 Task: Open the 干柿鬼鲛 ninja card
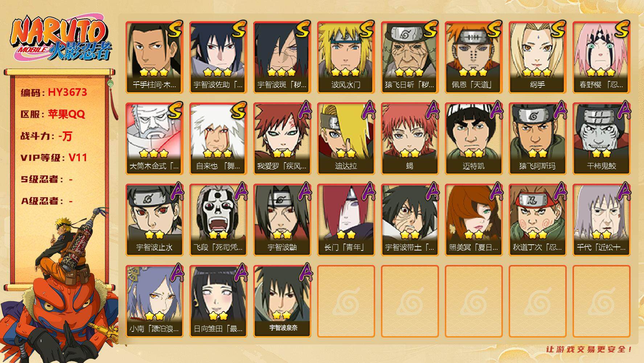pyautogui.click(x=601, y=139)
